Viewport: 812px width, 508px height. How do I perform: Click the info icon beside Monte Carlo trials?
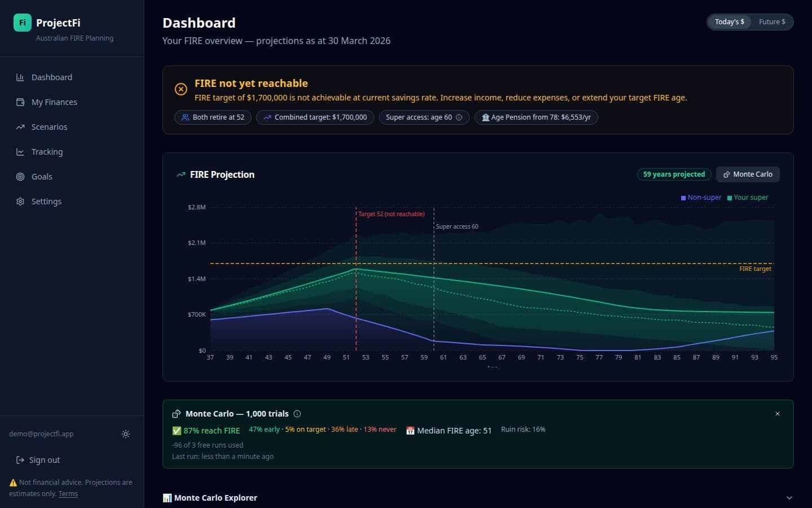(x=297, y=414)
